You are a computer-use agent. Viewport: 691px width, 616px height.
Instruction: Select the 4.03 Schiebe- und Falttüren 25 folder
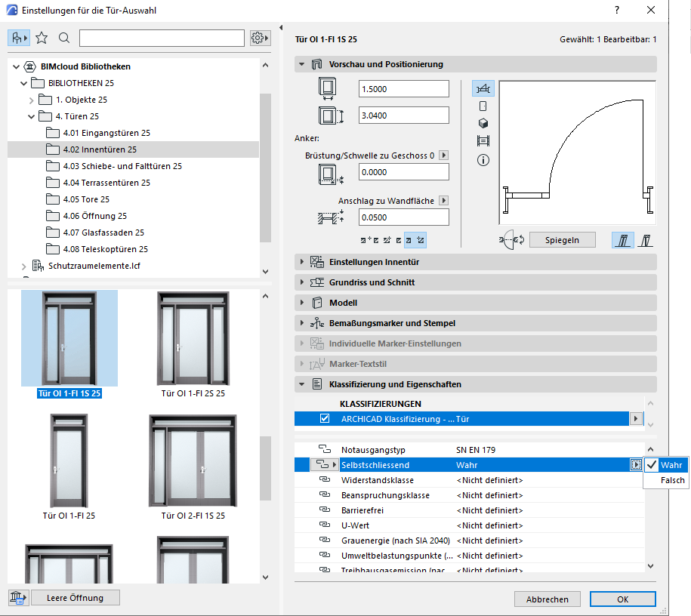[114, 166]
